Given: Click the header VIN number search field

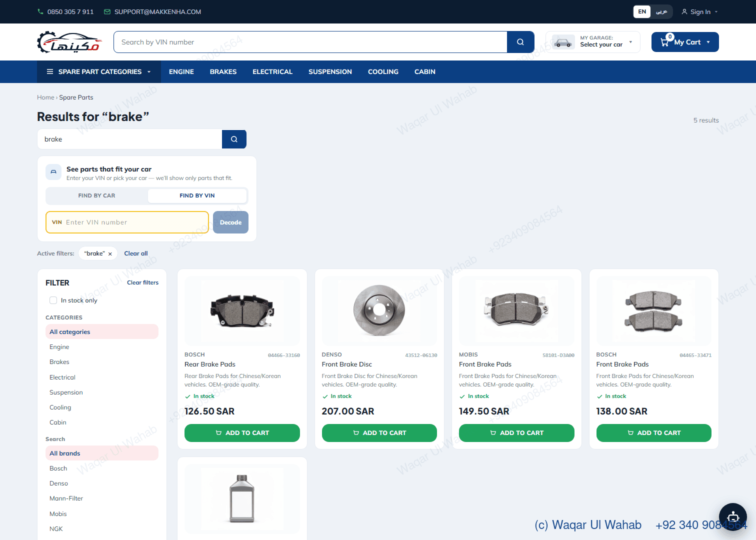Looking at the screenshot, I should coord(310,42).
